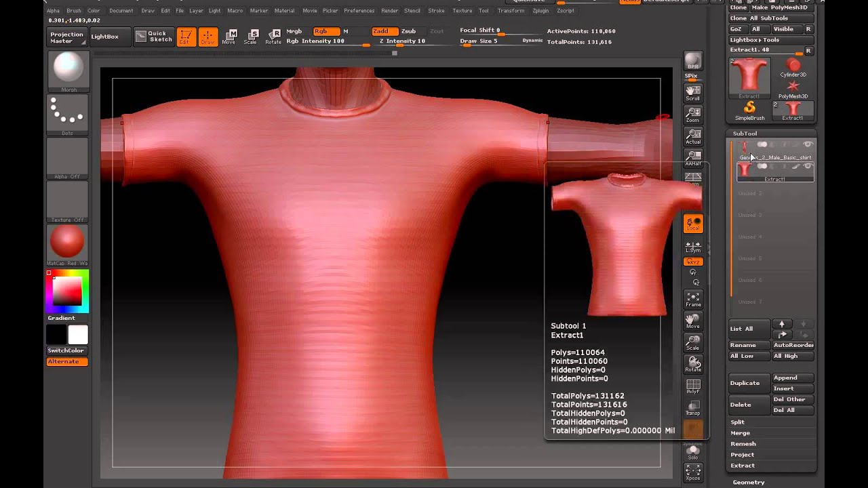This screenshot has height=488, width=868.
Task: Click the Append button
Action: click(793, 378)
